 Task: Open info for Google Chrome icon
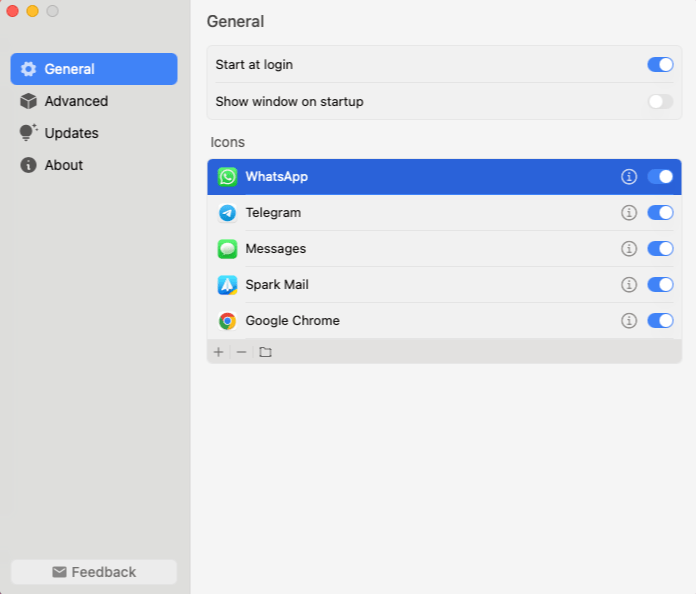629,321
